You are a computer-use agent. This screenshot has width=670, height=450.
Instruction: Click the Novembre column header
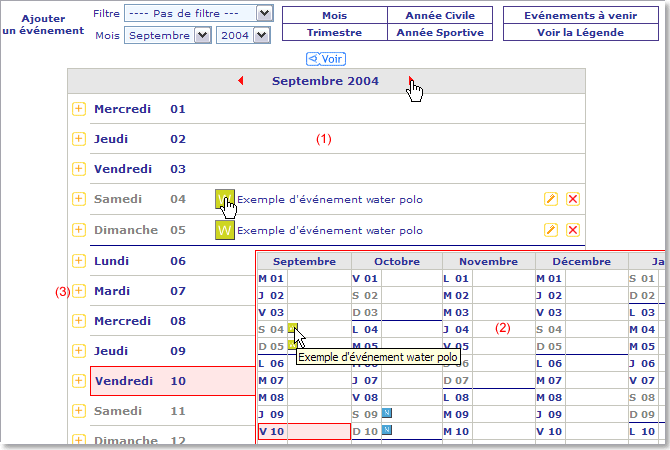(488, 262)
